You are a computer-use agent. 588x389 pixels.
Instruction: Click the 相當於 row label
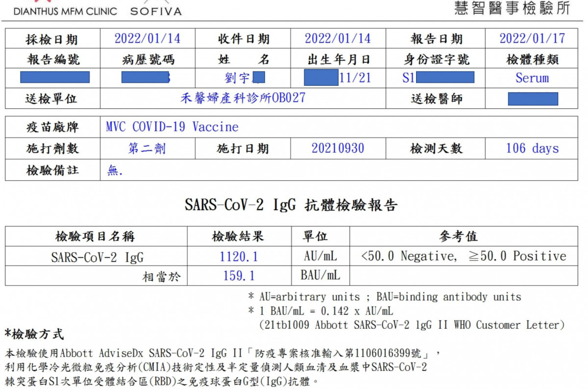pos(161,277)
